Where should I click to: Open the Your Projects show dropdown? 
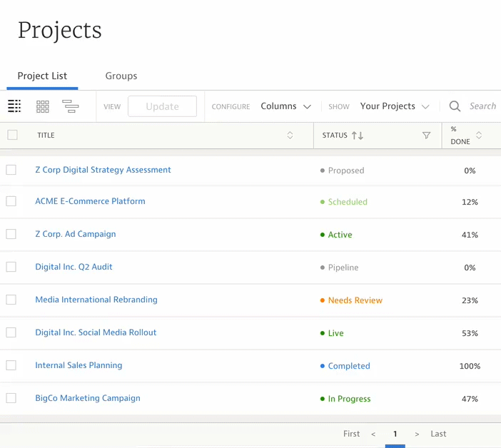[395, 106]
